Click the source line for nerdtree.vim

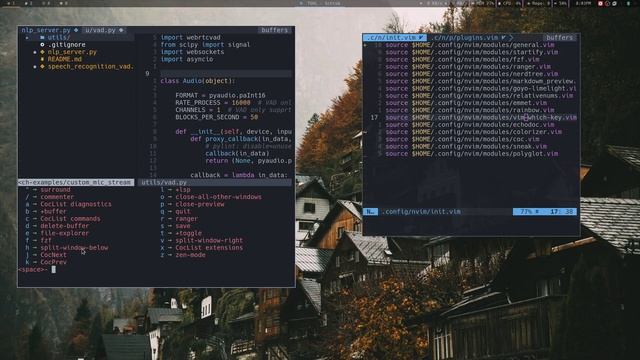[x=472, y=74]
